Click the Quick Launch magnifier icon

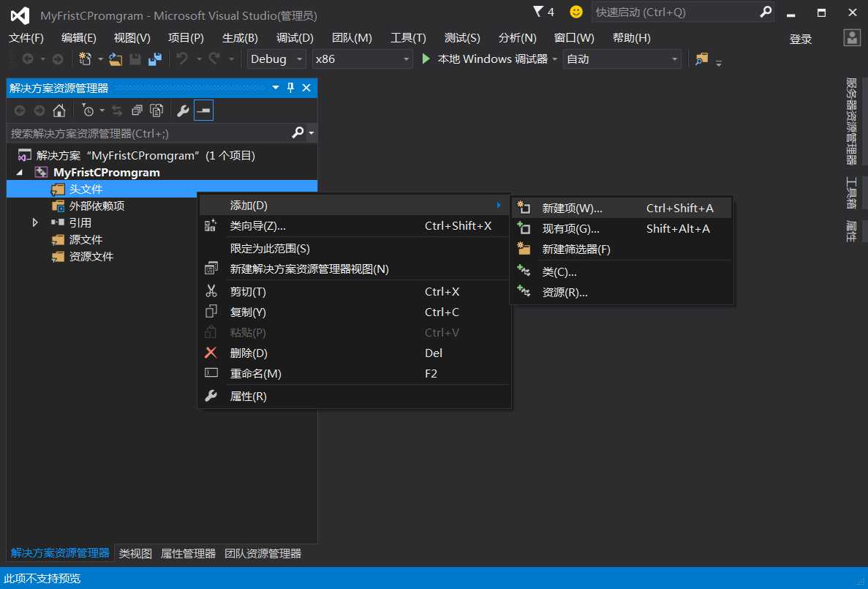click(766, 11)
